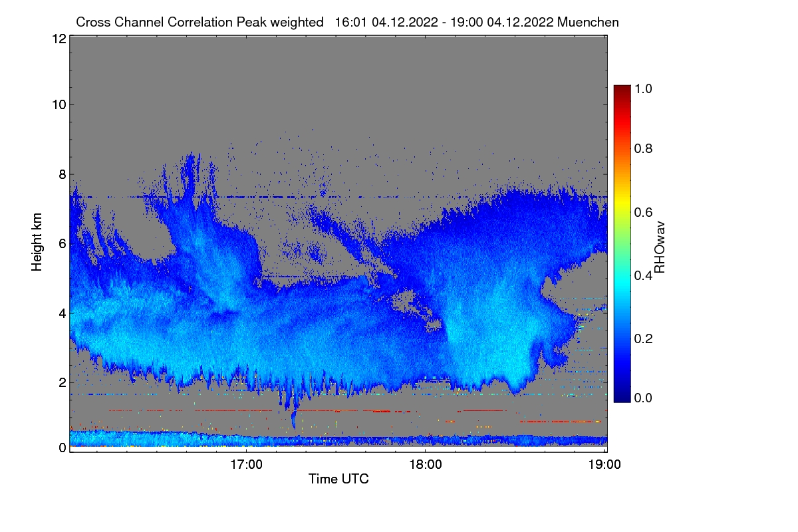Click the dark red top of the colorbar
This screenshot has width=798, height=532.
click(x=622, y=90)
